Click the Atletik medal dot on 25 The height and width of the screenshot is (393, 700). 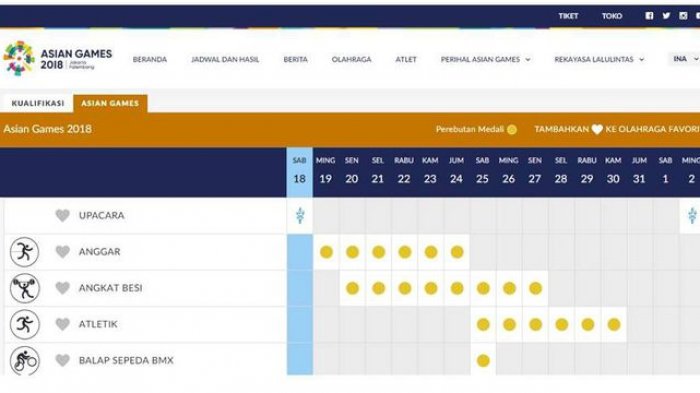tap(483, 324)
